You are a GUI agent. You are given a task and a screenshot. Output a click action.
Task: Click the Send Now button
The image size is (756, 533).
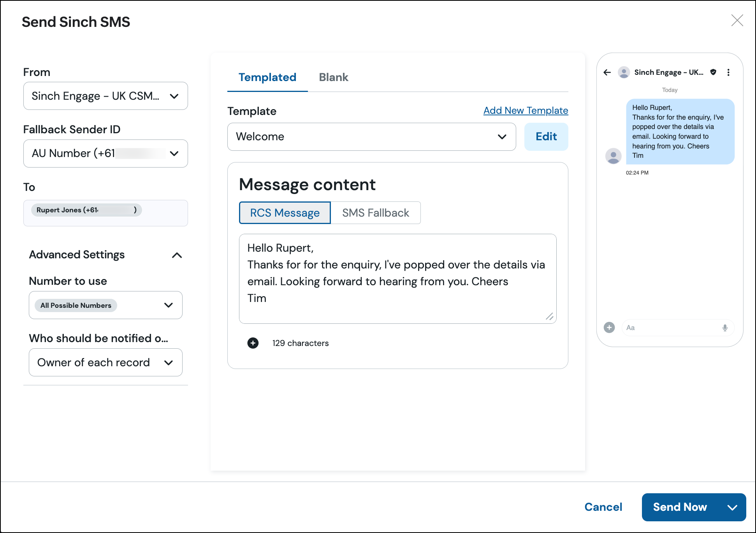coord(680,507)
